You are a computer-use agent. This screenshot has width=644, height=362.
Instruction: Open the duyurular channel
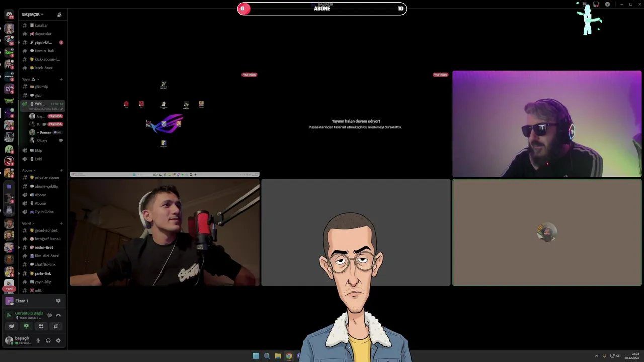[43, 34]
